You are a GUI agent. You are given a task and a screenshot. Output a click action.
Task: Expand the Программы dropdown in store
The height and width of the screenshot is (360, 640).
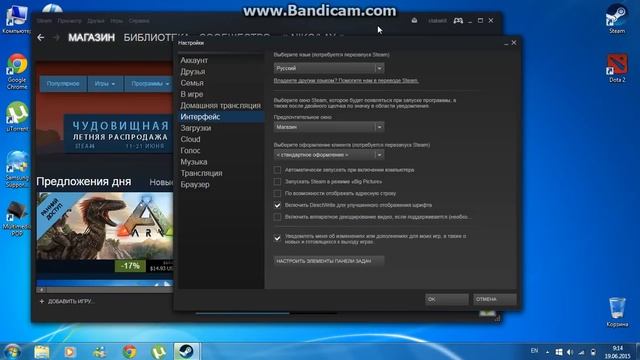[149, 84]
